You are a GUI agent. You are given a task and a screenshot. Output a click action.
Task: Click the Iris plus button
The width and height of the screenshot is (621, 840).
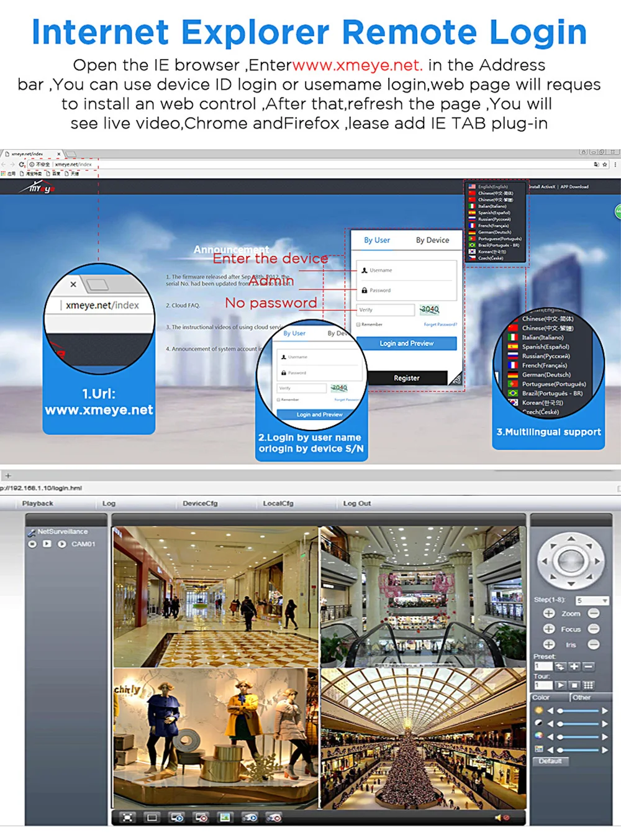click(x=549, y=644)
